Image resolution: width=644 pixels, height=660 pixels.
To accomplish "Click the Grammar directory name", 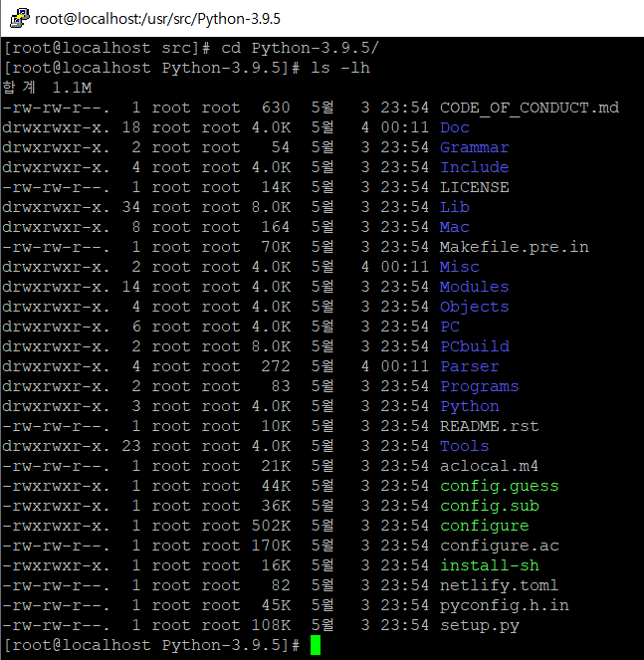I will [475, 147].
